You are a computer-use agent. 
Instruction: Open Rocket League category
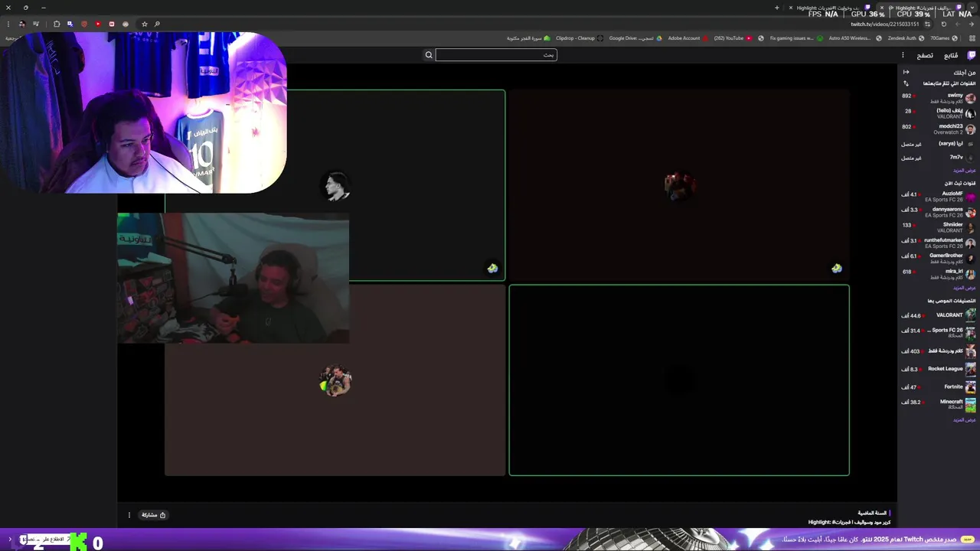click(x=939, y=369)
